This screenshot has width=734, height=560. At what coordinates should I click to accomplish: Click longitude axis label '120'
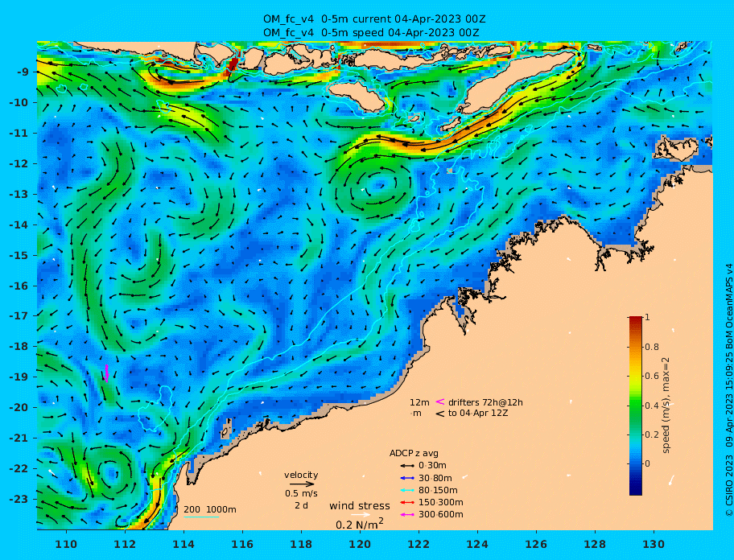pyautogui.click(x=361, y=544)
